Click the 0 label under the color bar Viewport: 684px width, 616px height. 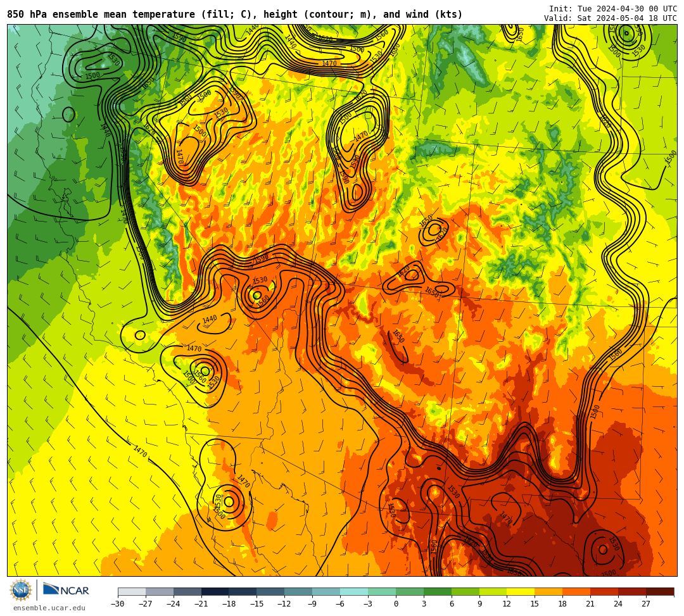click(396, 604)
